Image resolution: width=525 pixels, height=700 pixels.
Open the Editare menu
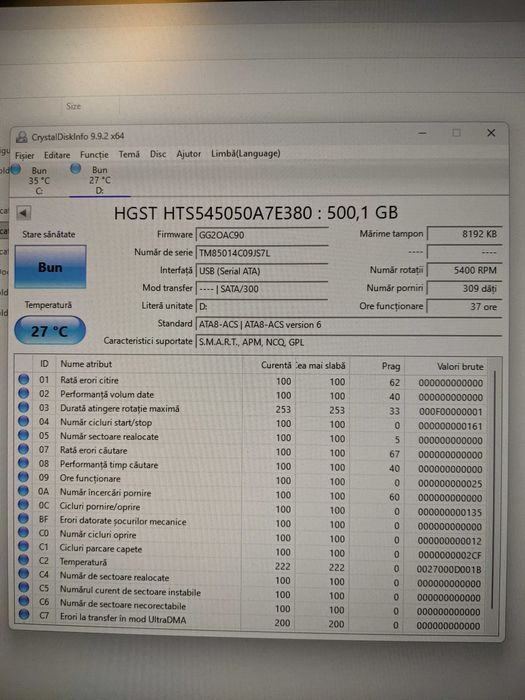tap(57, 155)
